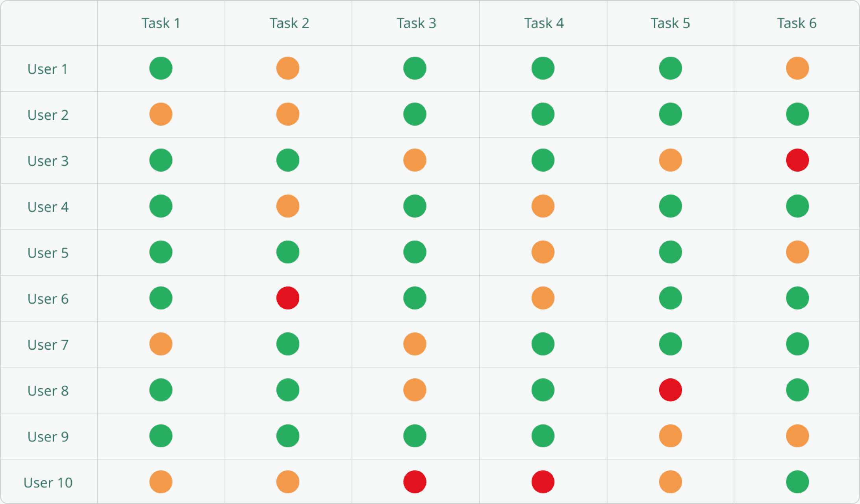Screen dimensions: 860x504
Task: Click the orange dot for User 7, Task 1
Action: click(x=161, y=344)
